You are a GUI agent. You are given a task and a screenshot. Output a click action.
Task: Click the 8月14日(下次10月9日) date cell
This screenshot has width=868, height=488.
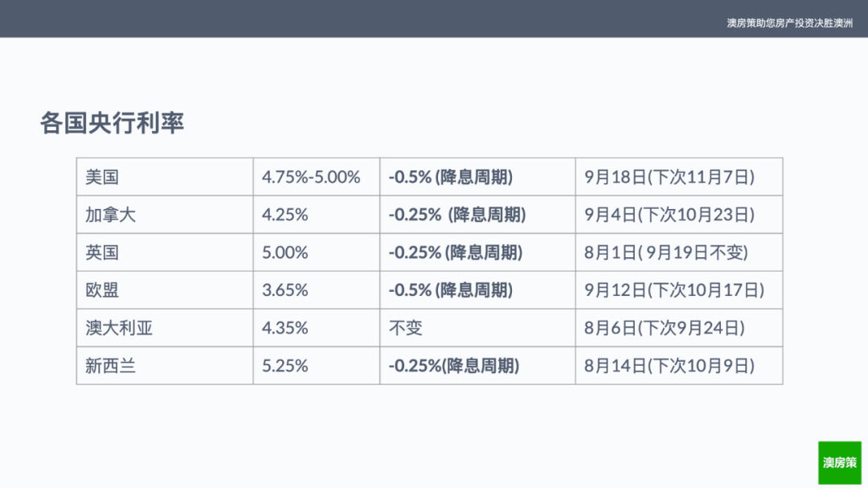coord(679,366)
